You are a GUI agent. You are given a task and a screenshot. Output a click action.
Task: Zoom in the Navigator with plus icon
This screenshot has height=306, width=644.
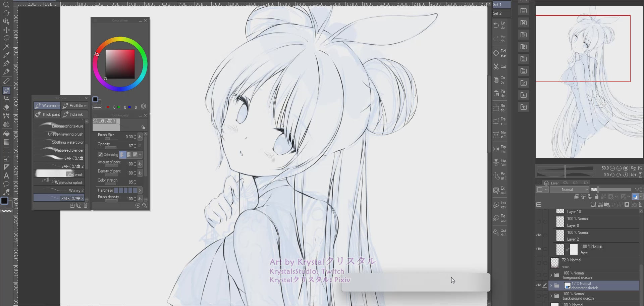[x=619, y=168]
